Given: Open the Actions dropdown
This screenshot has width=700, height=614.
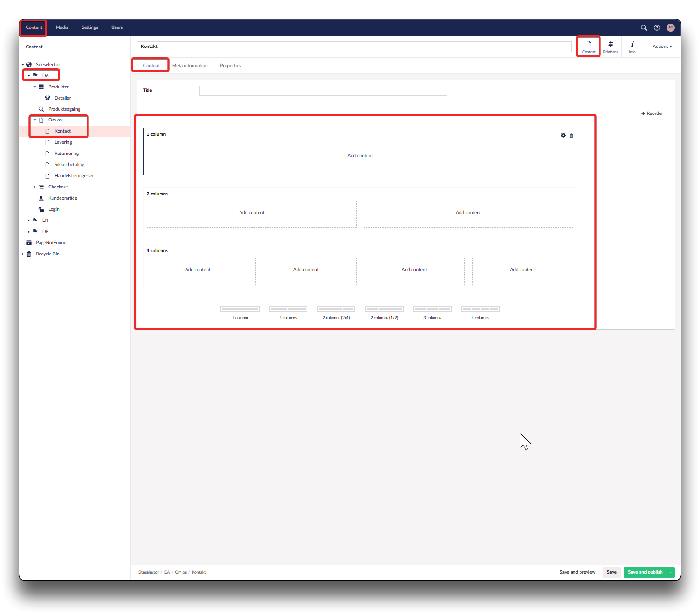Looking at the screenshot, I should 661,47.
